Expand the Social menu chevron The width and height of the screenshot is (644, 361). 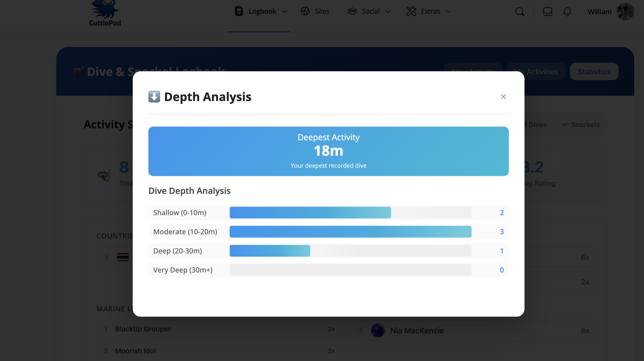click(388, 12)
